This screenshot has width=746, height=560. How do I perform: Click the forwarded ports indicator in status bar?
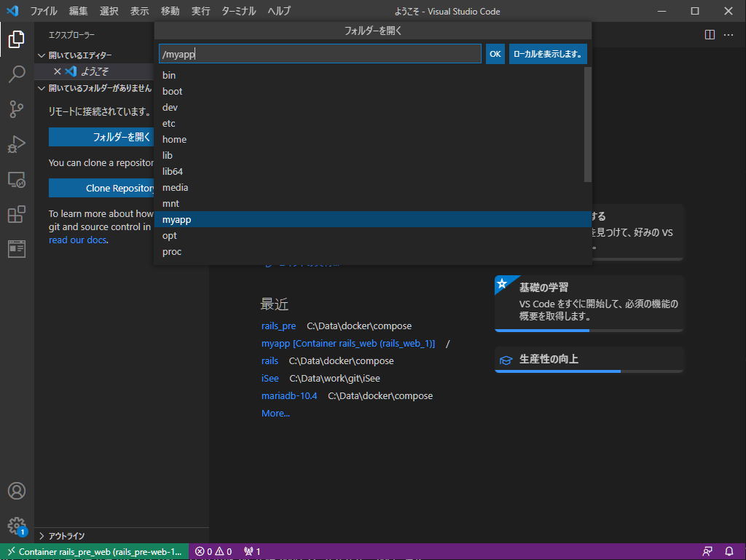(252, 551)
